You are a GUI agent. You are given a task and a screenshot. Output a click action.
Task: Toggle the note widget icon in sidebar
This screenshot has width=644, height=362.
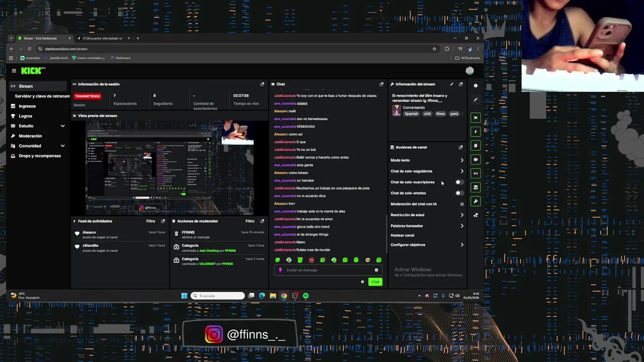(475, 146)
